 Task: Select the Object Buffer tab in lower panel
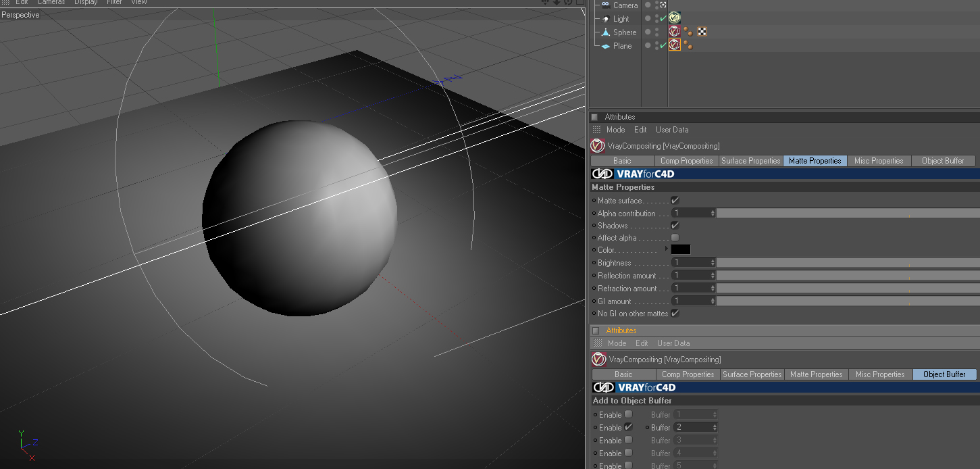[944, 374]
